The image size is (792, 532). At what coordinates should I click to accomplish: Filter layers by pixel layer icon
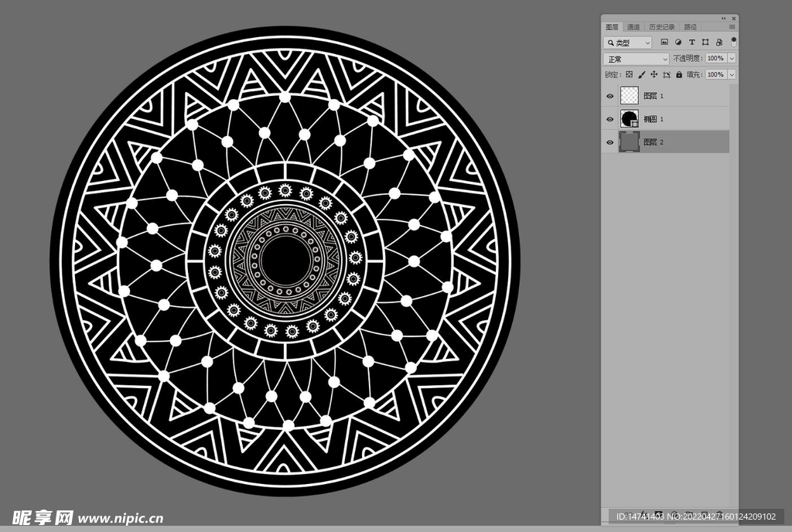[x=664, y=43]
